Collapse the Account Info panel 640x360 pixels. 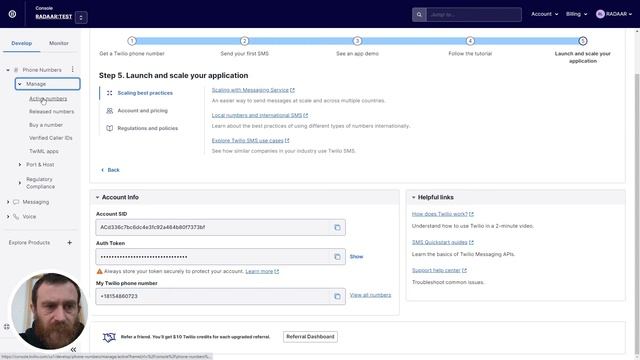[97, 198]
